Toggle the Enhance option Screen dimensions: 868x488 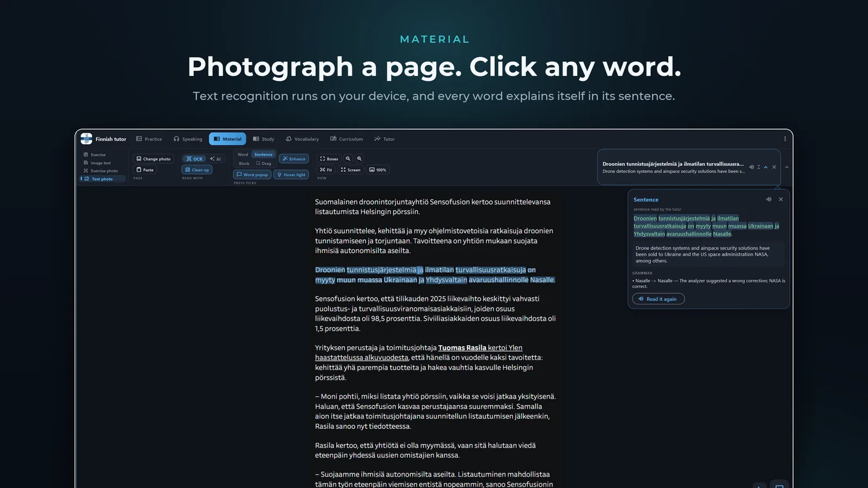coord(294,159)
